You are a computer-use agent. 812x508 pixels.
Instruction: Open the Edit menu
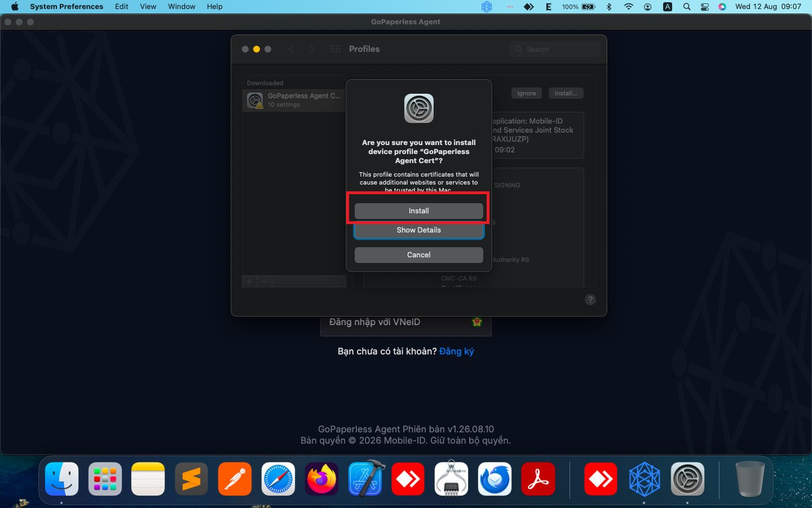(x=122, y=7)
